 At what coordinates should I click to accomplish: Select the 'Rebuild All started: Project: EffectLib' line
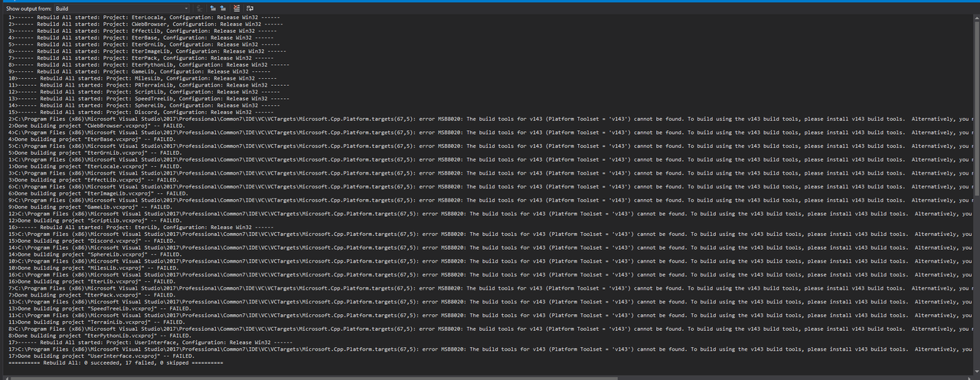[x=143, y=30]
